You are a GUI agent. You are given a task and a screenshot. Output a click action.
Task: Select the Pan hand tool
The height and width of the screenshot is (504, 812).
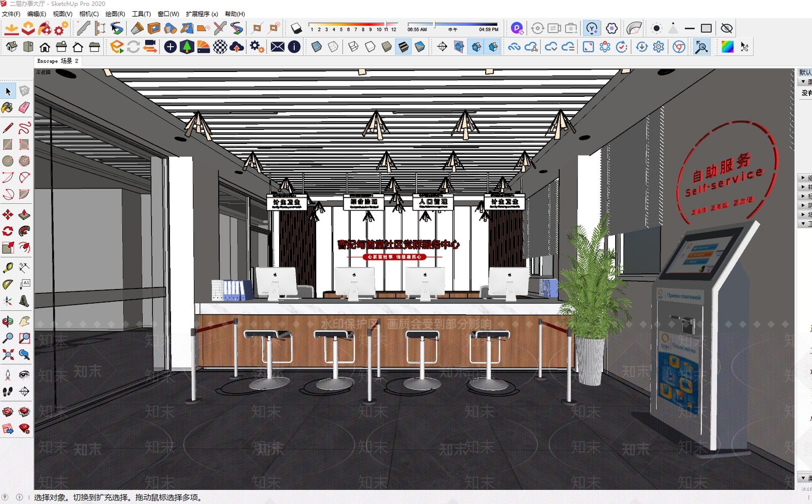tap(24, 321)
